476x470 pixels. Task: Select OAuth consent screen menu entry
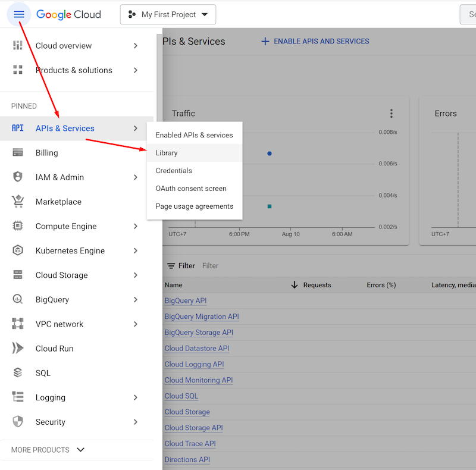[x=191, y=189]
